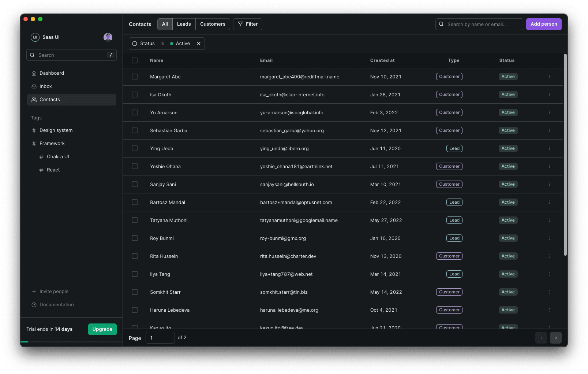Go to the next page with the chevron
Viewport: 588px width, 374px height.
point(555,338)
